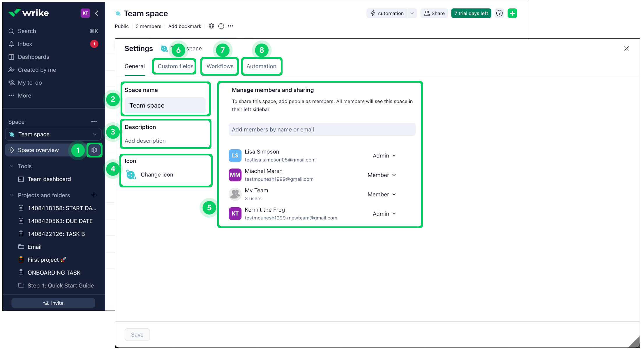The image size is (644, 351).
Task: Click the KT user avatar in sidebar
Action: [85, 13]
